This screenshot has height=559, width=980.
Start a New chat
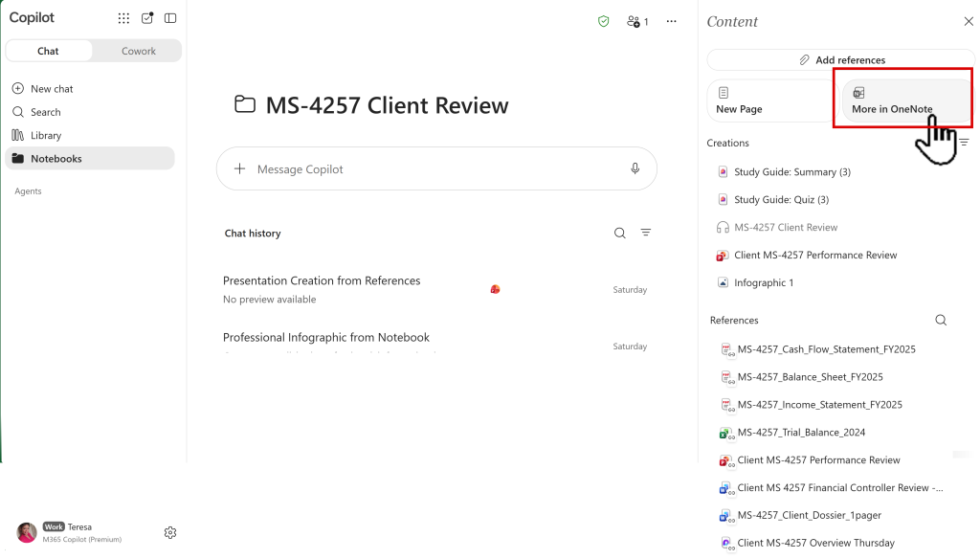coord(52,89)
